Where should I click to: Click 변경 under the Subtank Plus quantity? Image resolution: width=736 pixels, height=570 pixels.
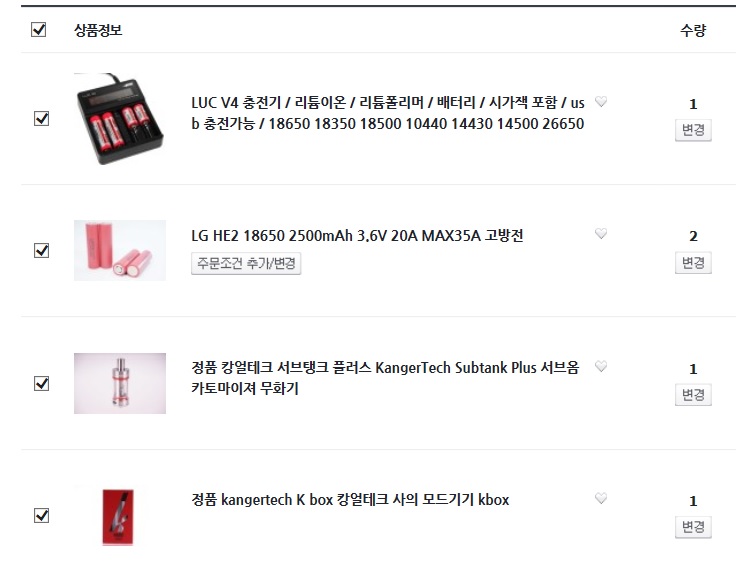point(693,395)
